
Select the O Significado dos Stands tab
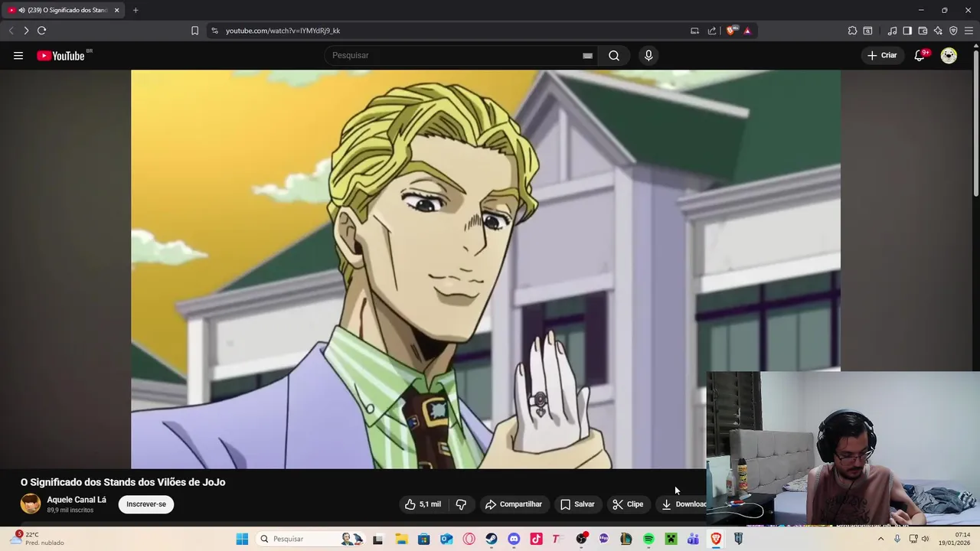click(64, 10)
